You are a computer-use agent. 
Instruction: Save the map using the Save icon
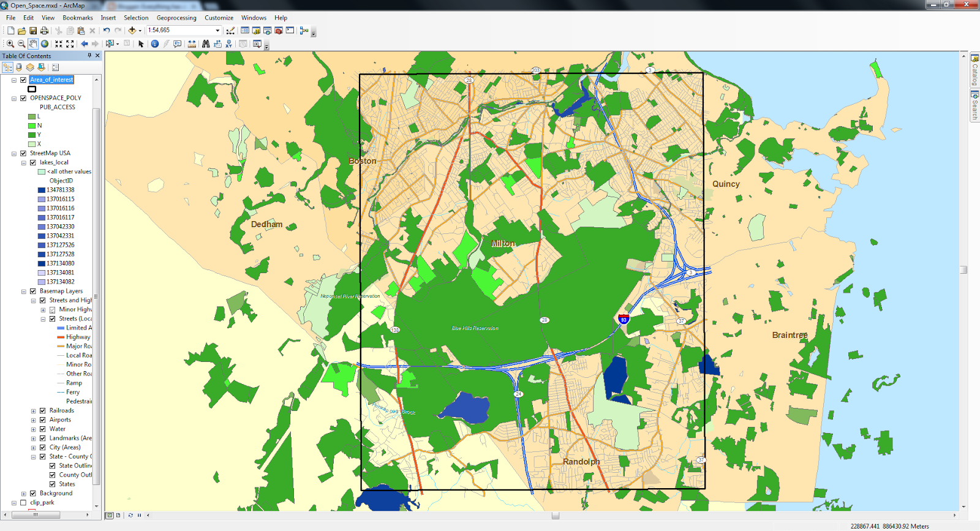click(x=33, y=30)
